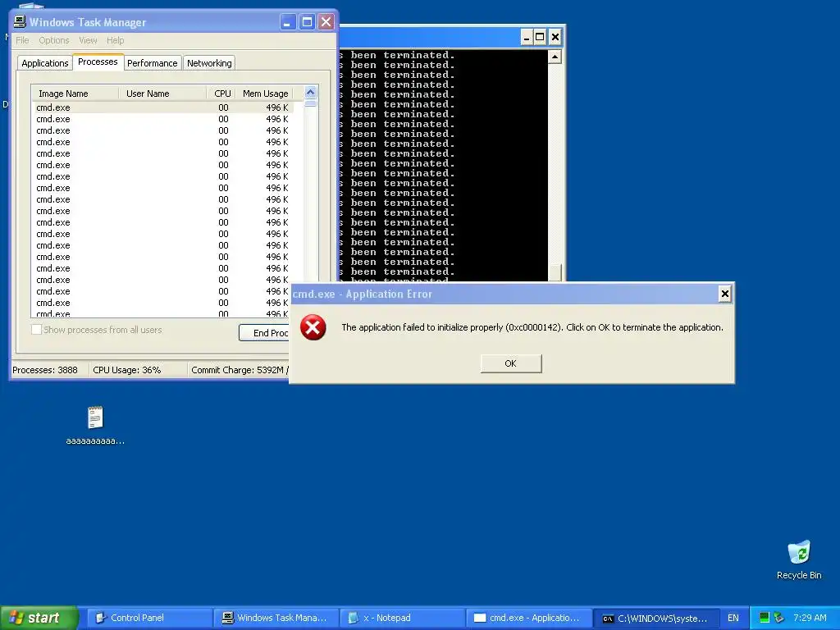Screen dimensions: 840x630
Task: Open the View menu in Task Manager
Action: [x=88, y=40]
